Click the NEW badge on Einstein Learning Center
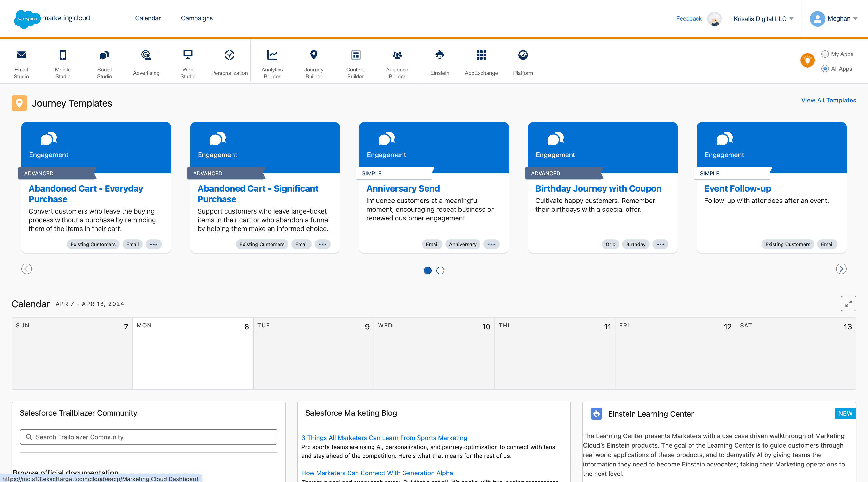The image size is (868, 482). coord(845,413)
